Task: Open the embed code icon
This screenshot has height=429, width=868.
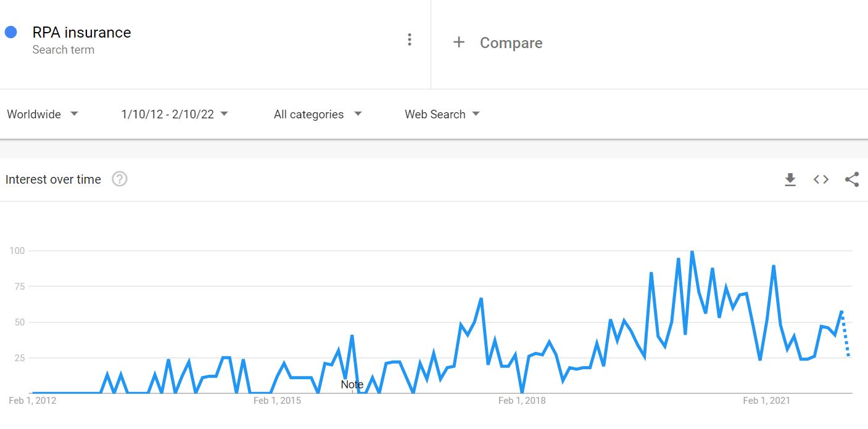Action: [x=820, y=179]
